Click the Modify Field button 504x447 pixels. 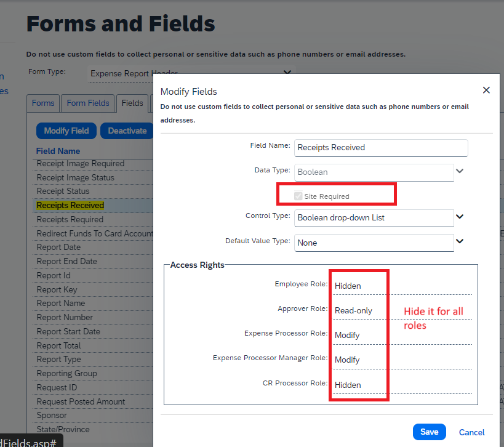(x=66, y=131)
